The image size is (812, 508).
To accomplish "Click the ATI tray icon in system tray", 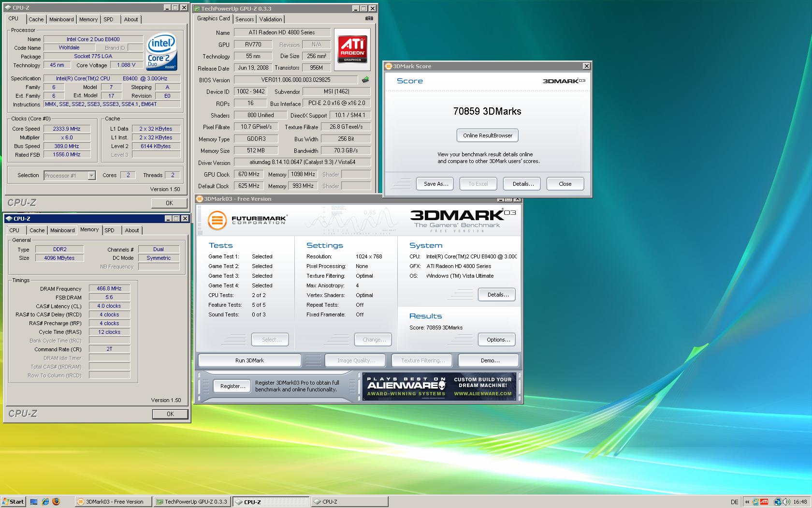I will click(764, 502).
